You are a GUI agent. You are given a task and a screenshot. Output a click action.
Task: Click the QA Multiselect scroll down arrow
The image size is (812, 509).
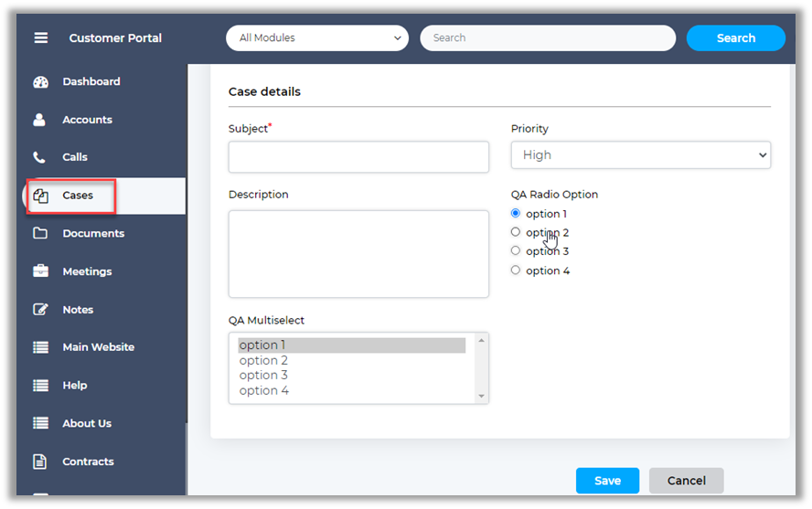click(x=482, y=396)
